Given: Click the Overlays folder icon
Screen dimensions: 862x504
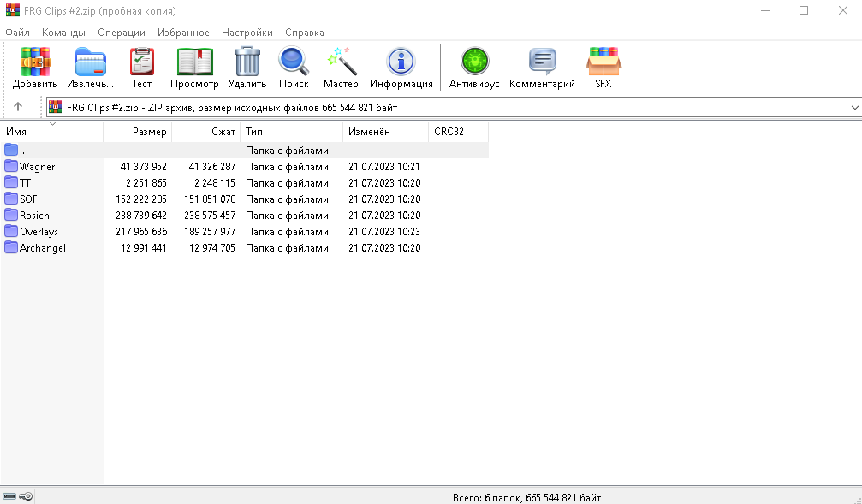Looking at the screenshot, I should [x=11, y=231].
